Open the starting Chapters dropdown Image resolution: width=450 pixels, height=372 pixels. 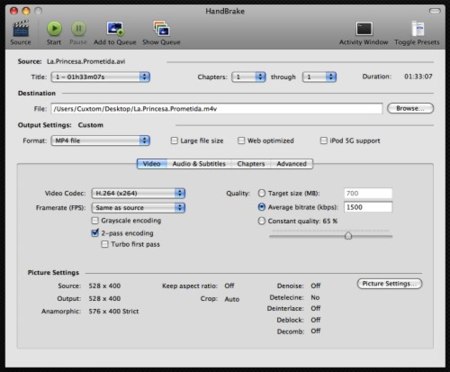click(x=249, y=77)
